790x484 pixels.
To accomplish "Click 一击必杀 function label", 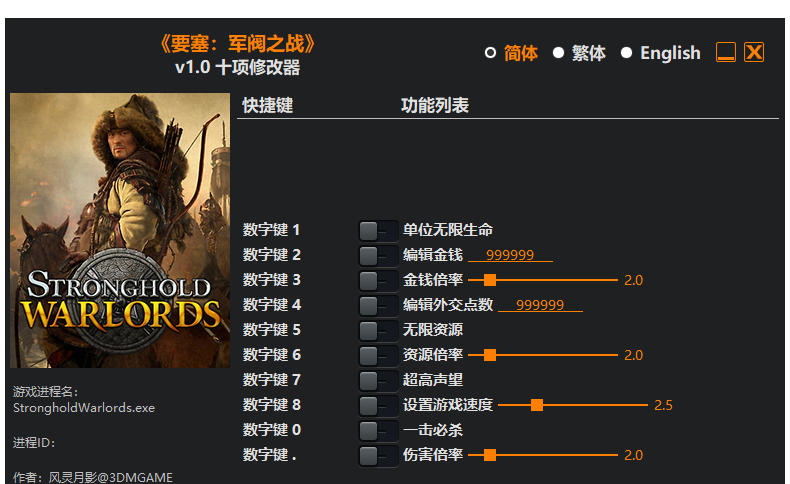I will (x=432, y=430).
